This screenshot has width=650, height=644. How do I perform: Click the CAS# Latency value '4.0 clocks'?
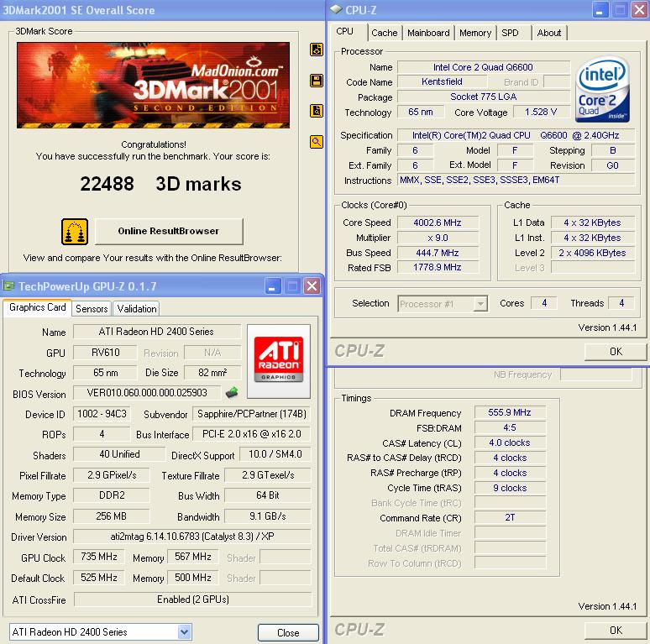pyautogui.click(x=510, y=442)
